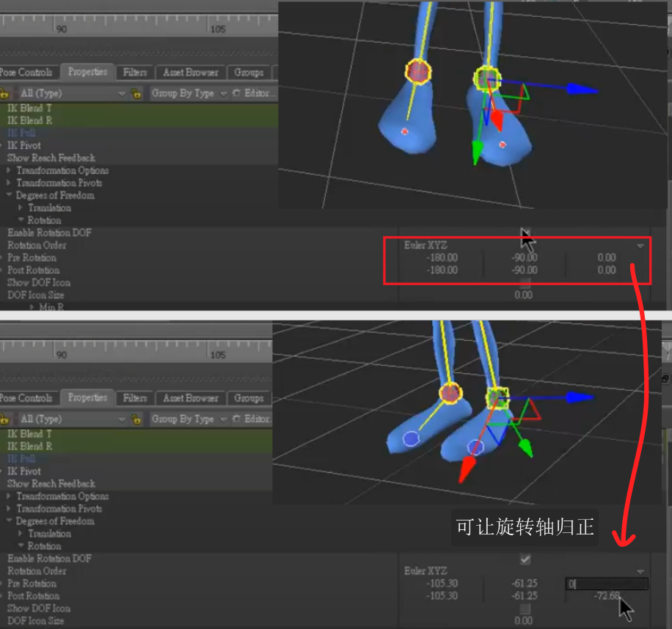
Task: Select the left toe effector circle in lower viewport
Action: click(x=411, y=438)
